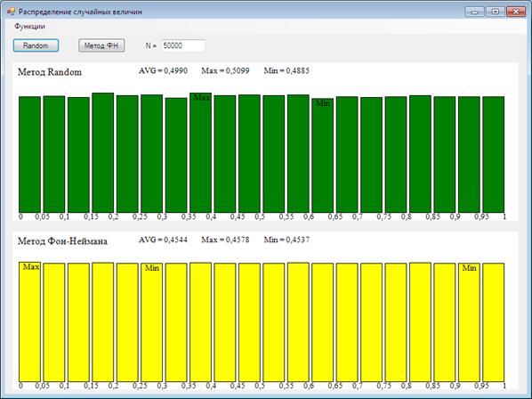Click the application icon in title bar

(x=11, y=12)
